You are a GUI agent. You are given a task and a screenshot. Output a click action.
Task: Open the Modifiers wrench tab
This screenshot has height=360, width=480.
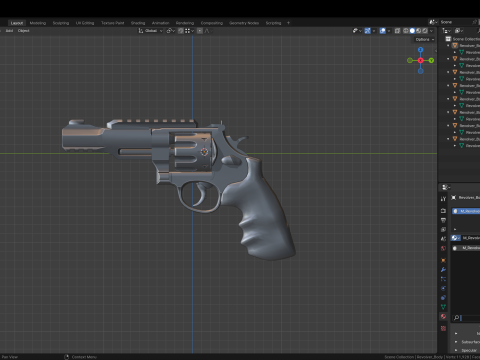pyautogui.click(x=443, y=270)
